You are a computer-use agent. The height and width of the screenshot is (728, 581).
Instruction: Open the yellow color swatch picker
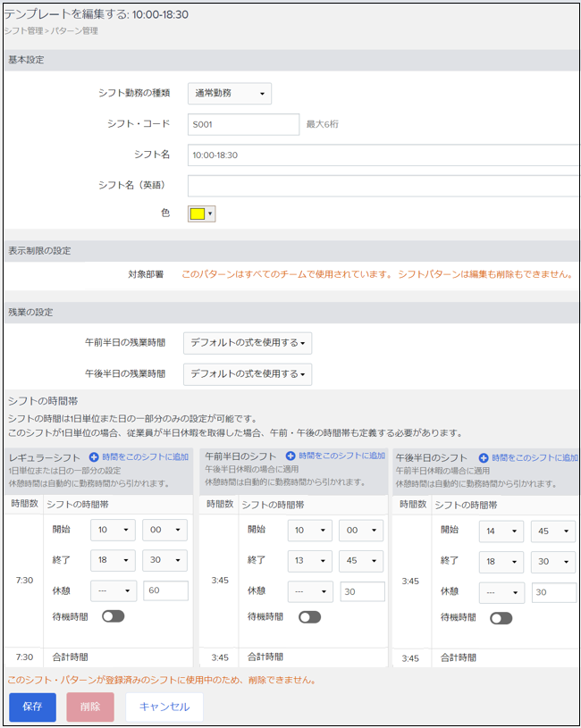[201, 213]
